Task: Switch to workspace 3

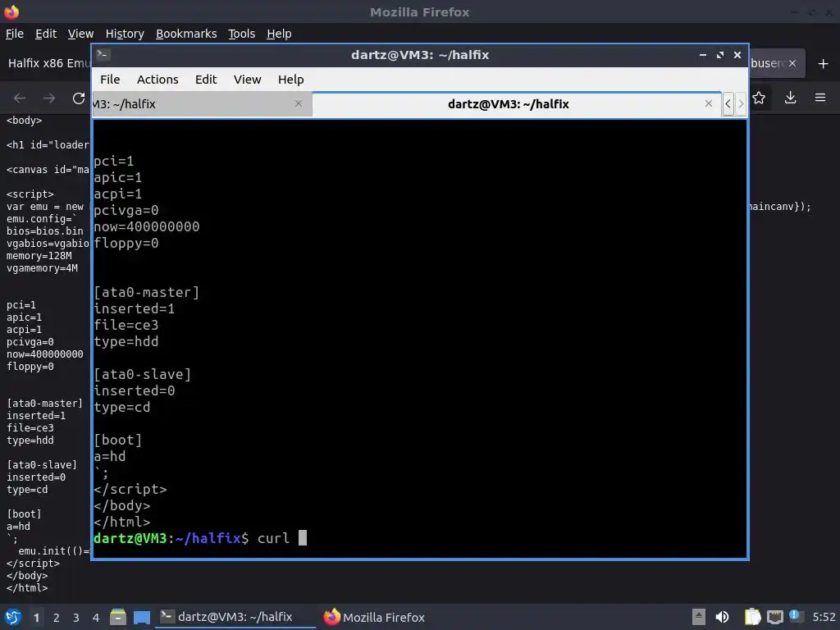Action: tap(76, 618)
